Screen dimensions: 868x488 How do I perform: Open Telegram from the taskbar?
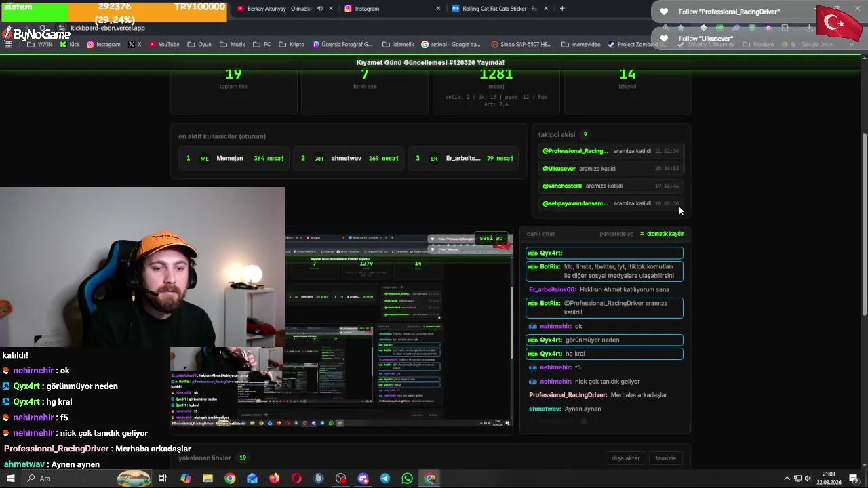[x=385, y=479]
